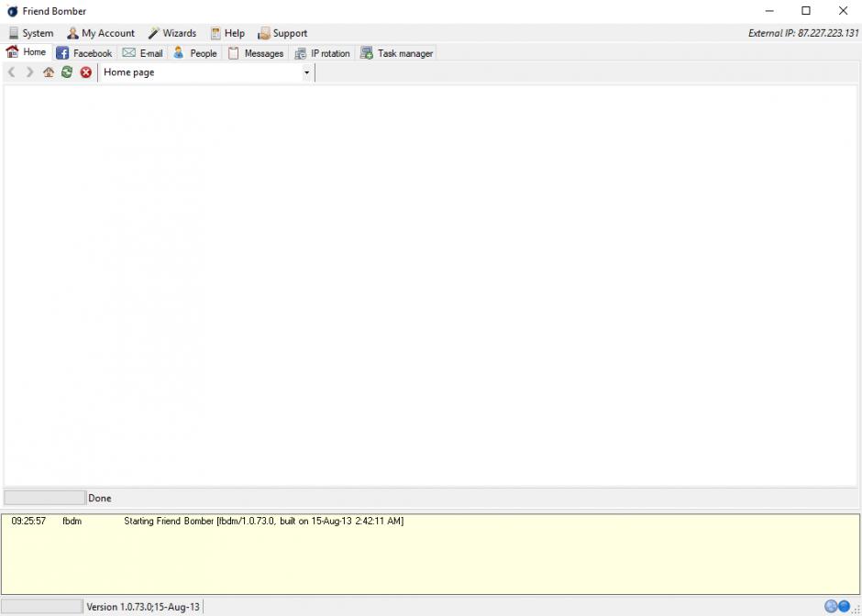This screenshot has height=616, width=862.
Task: Click the page loading progress bar
Action: click(45, 498)
